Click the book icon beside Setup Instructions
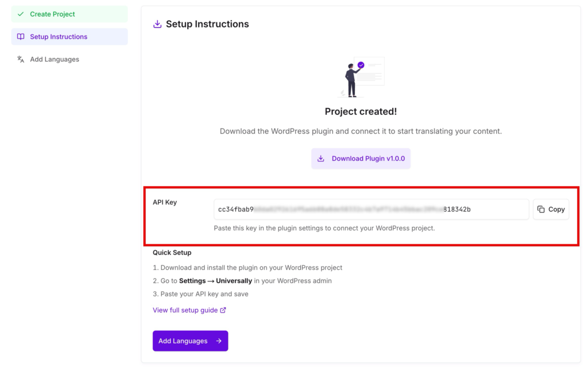This screenshot has width=588, height=371. click(21, 37)
